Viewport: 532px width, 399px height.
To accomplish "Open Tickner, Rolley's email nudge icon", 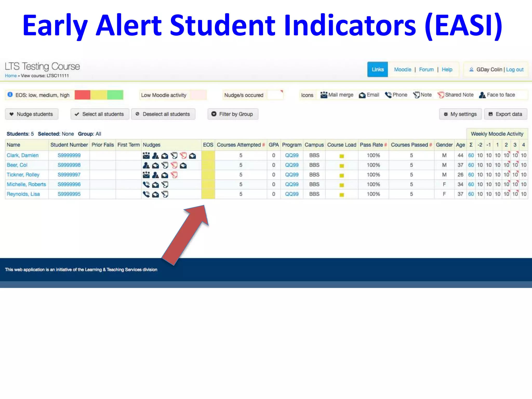I will [165, 175].
